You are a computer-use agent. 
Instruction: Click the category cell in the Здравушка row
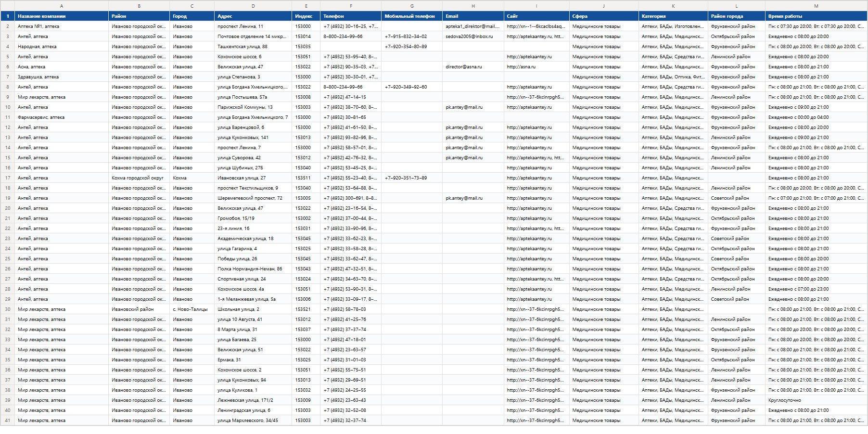tap(673, 77)
